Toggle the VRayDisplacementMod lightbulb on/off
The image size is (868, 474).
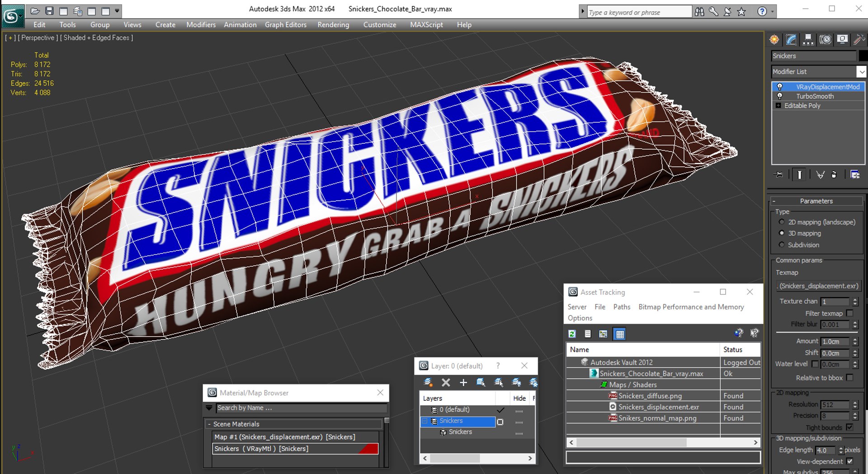pos(779,87)
